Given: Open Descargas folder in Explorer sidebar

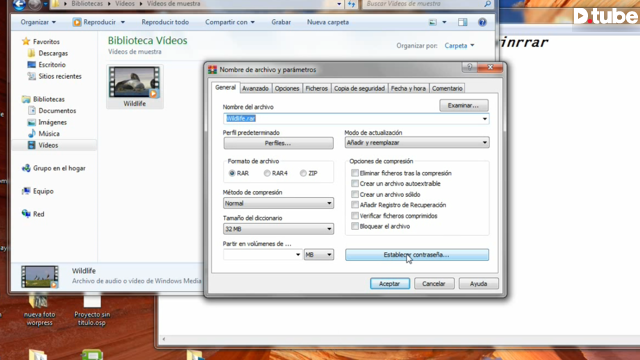Looking at the screenshot, I should [x=31, y=53].
